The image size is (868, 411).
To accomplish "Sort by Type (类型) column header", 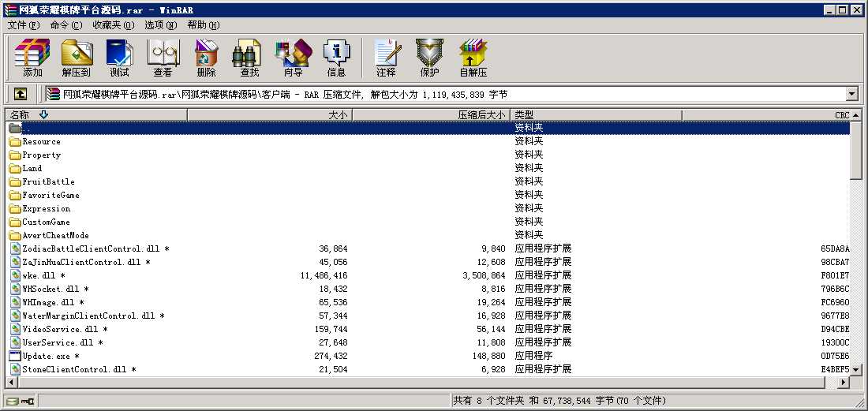I will coord(596,115).
